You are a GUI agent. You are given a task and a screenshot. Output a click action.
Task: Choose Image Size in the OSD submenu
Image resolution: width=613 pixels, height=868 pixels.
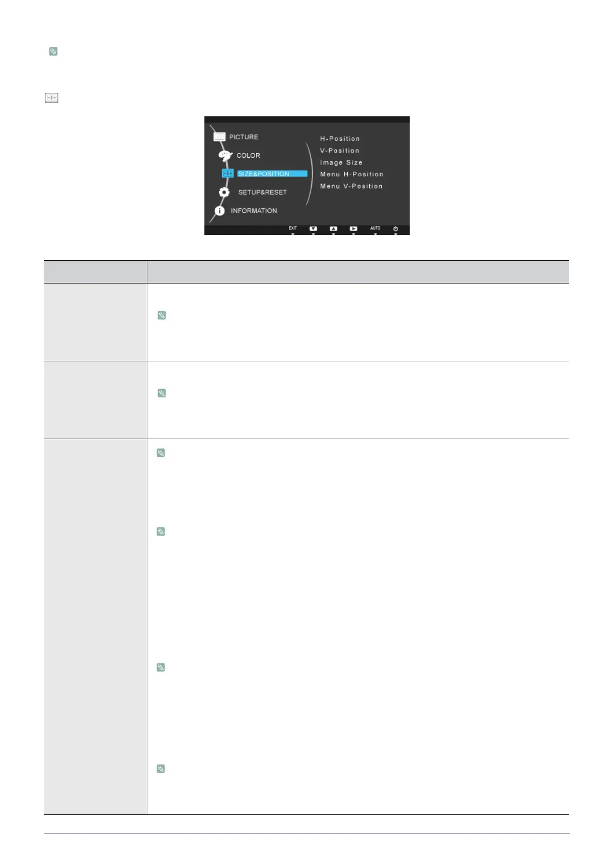click(341, 162)
